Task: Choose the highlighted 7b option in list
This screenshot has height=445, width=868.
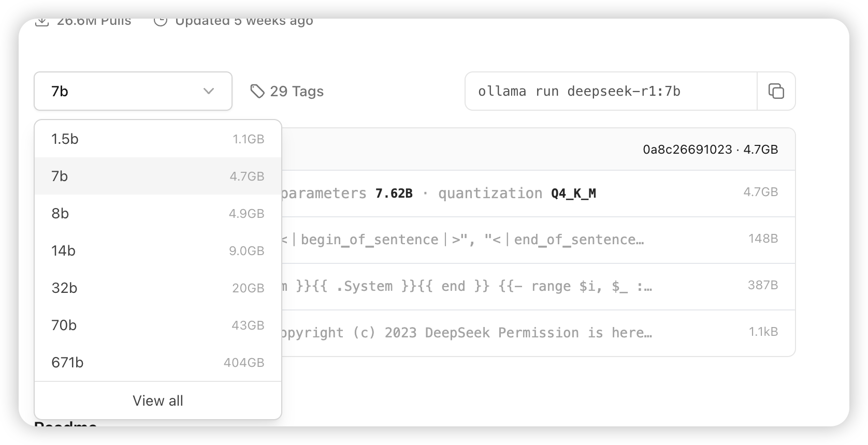Action: point(158,176)
